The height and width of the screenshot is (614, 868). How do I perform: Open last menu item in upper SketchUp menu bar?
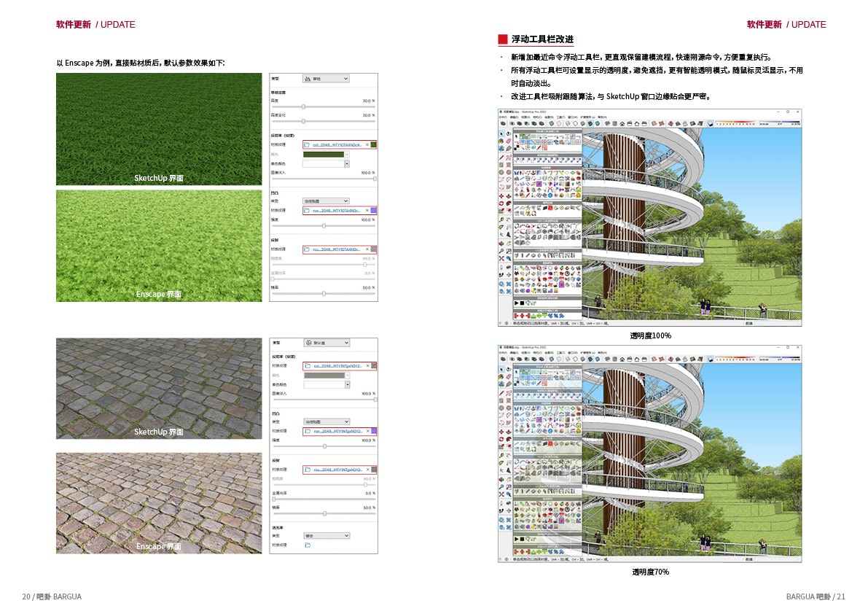click(602, 117)
